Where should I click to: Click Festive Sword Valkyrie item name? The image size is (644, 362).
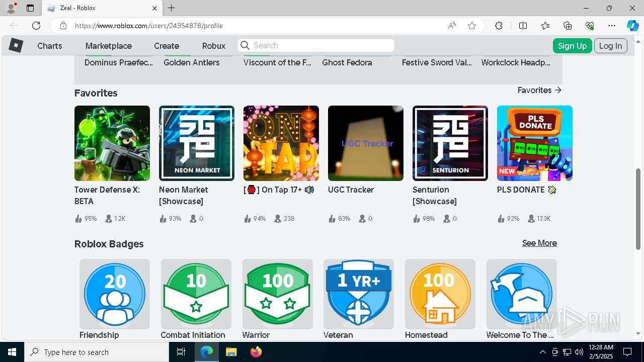click(437, 62)
